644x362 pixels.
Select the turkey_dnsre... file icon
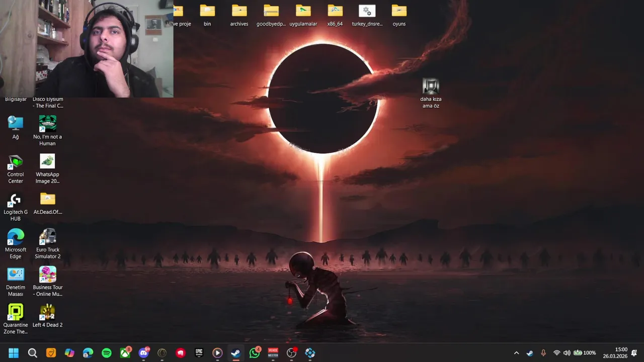click(x=367, y=15)
